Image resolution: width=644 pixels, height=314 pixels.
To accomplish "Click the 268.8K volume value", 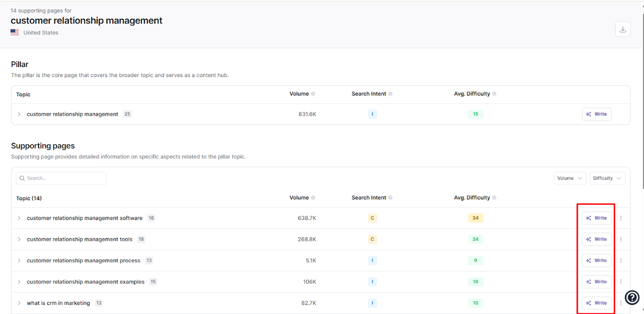I will pos(307,239).
